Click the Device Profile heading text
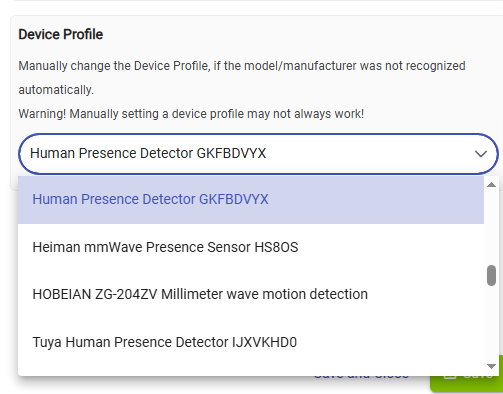This screenshot has width=503, height=394. tap(61, 34)
